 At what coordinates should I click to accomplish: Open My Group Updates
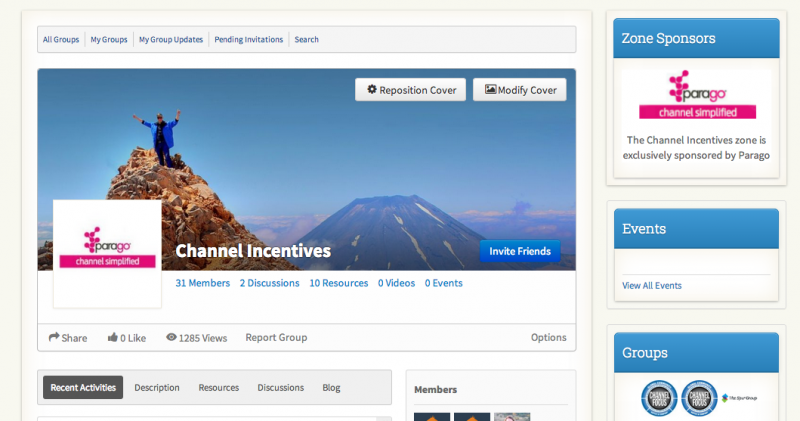coord(171,39)
